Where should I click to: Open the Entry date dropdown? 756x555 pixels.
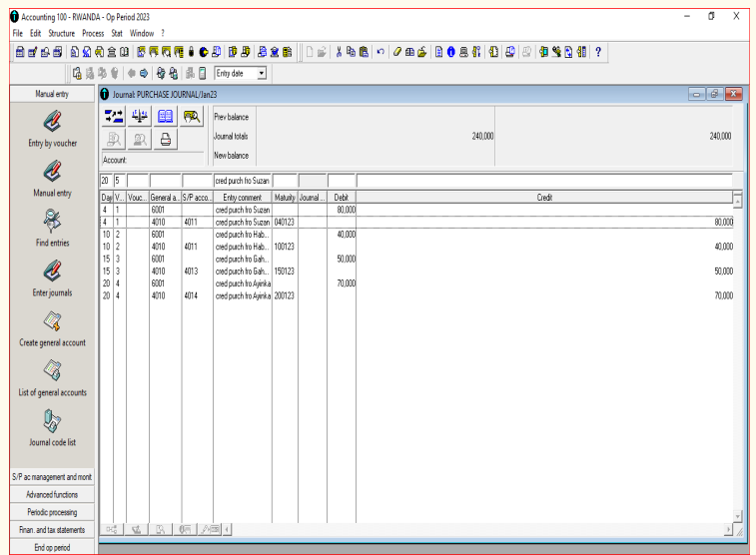coord(262,73)
